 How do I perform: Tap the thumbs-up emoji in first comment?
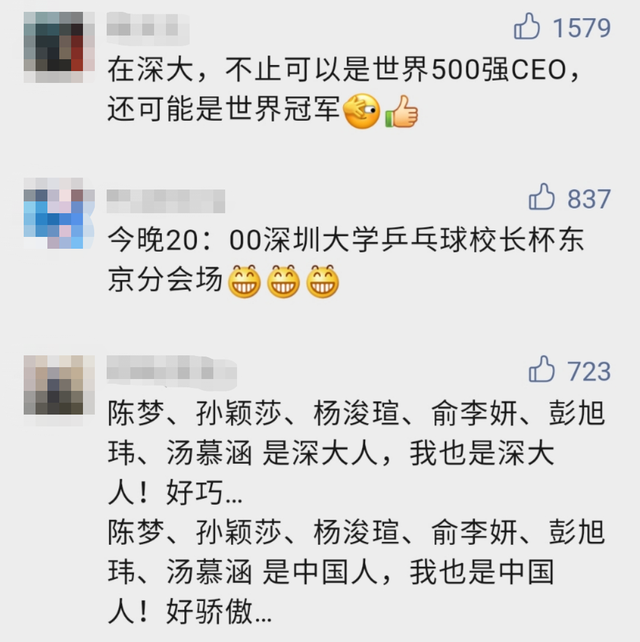(x=402, y=111)
